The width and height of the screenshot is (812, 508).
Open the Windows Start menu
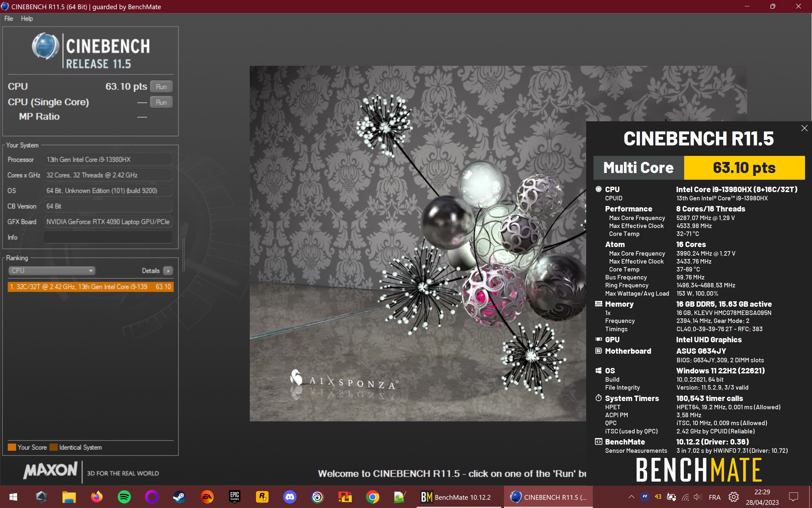coord(13,497)
